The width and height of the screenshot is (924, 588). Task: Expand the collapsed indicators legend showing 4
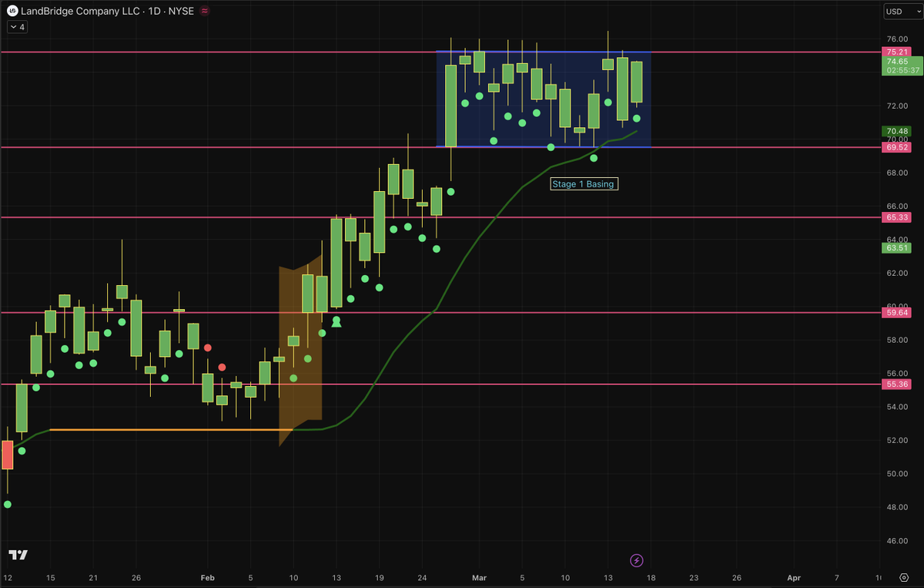tap(17, 27)
